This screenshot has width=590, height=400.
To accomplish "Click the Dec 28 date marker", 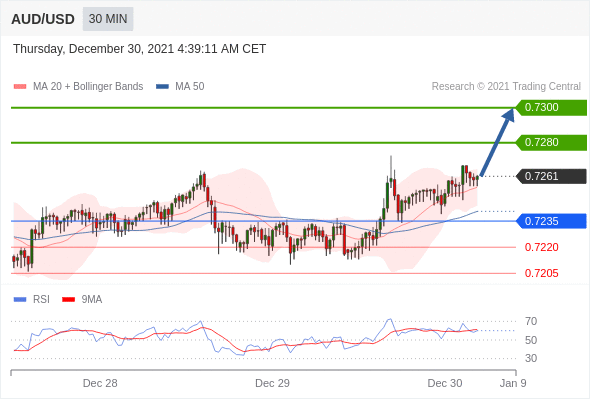I will coord(100,383).
